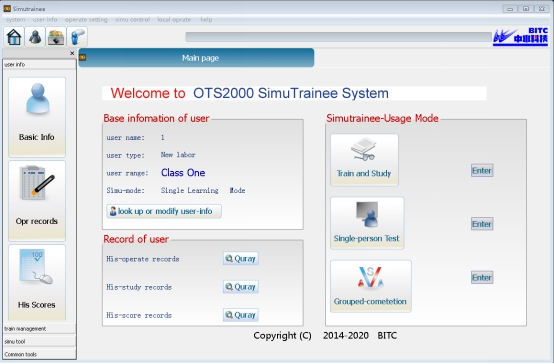This screenshot has height=364, width=554.
Task: Maximize the Simutrainee window
Action: [x=526, y=8]
